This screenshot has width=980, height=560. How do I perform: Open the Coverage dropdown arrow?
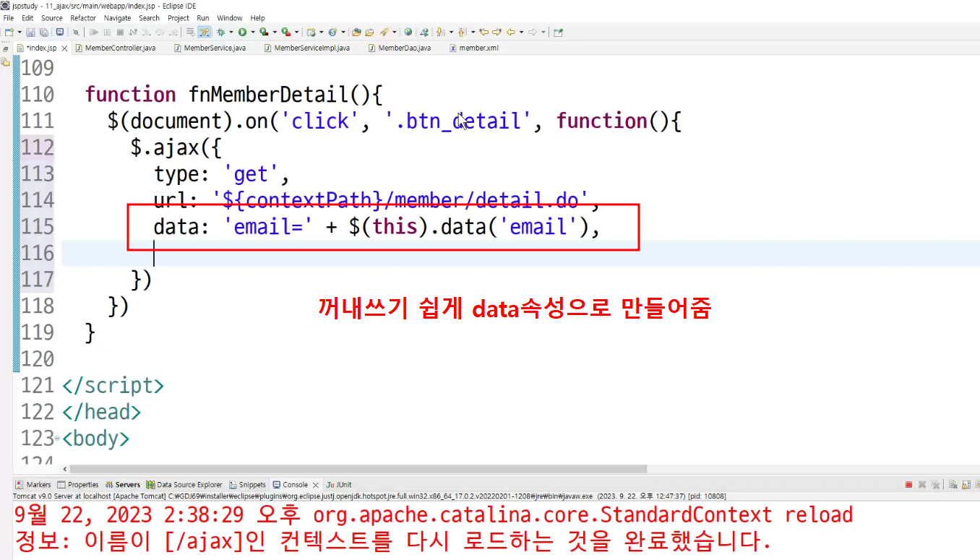pyautogui.click(x=275, y=32)
